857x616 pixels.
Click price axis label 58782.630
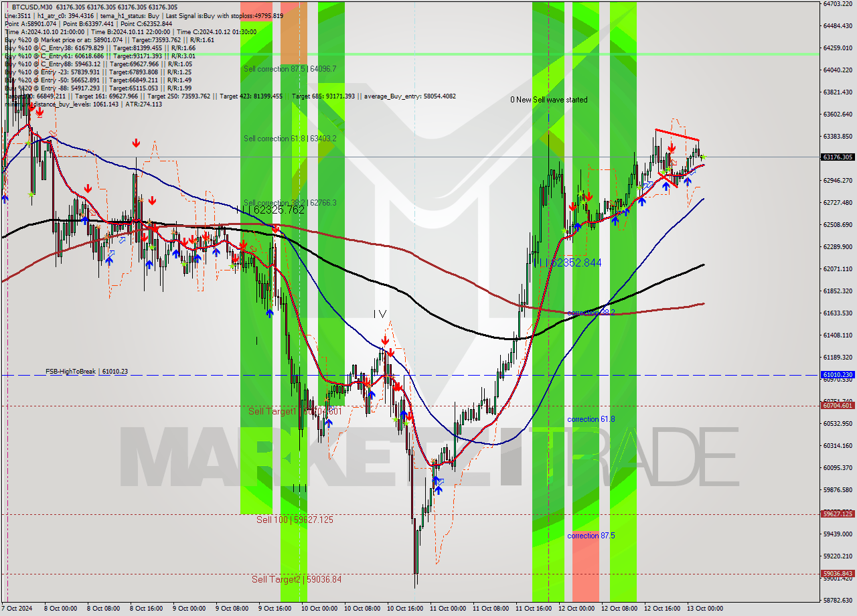(x=837, y=600)
